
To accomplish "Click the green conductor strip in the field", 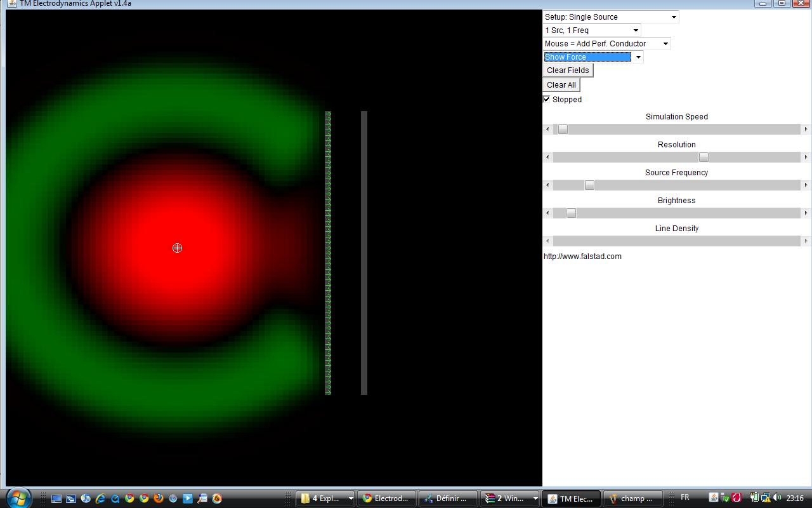I will point(328,253).
